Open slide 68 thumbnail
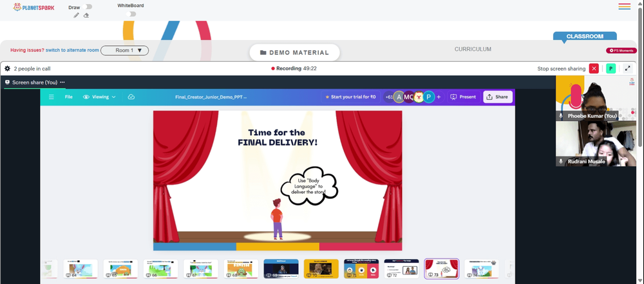The width and height of the screenshot is (644, 284). click(x=241, y=269)
